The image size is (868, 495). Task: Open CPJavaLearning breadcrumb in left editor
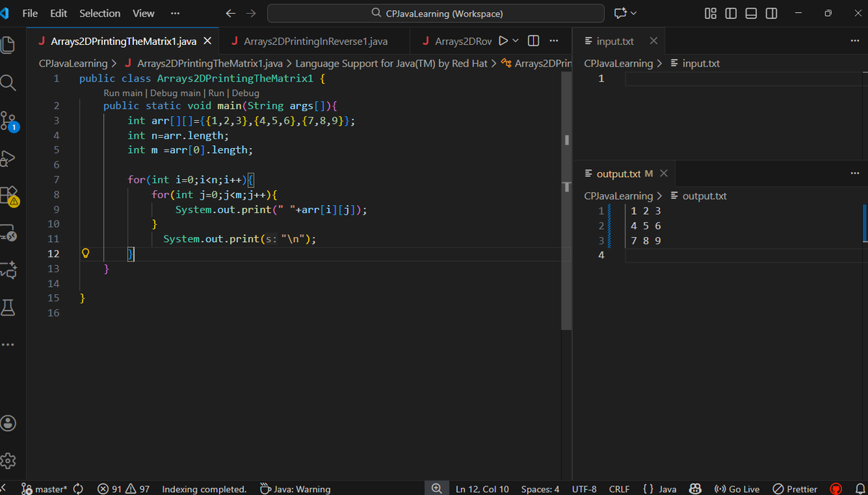[72, 64]
